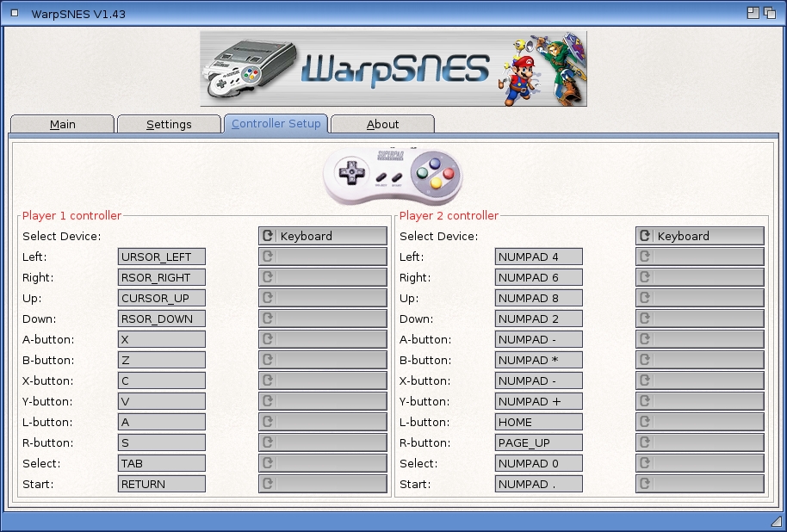
Task: Open Player 2 Select Device Keyboard cycle
Action: coord(700,236)
